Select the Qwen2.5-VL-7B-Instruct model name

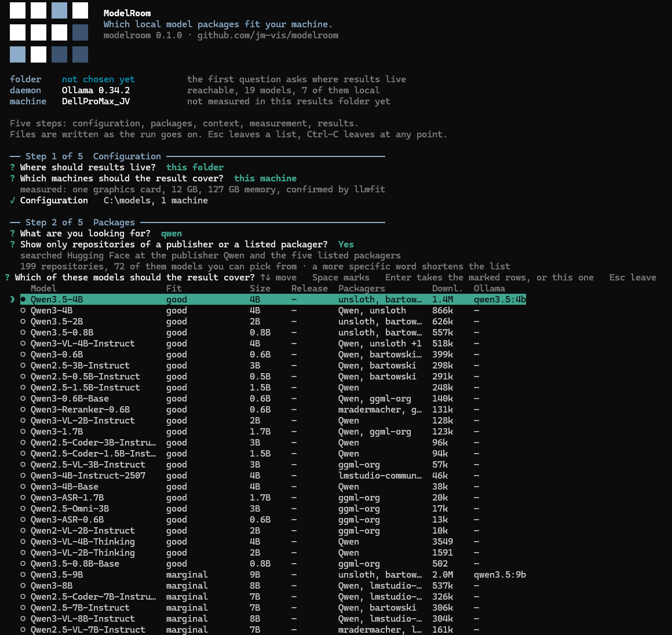coord(88,630)
